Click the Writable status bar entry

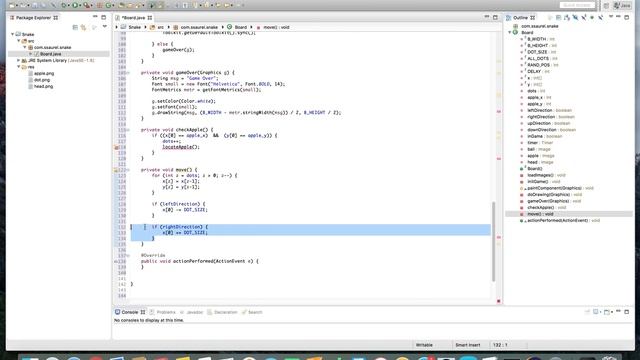tap(424, 345)
